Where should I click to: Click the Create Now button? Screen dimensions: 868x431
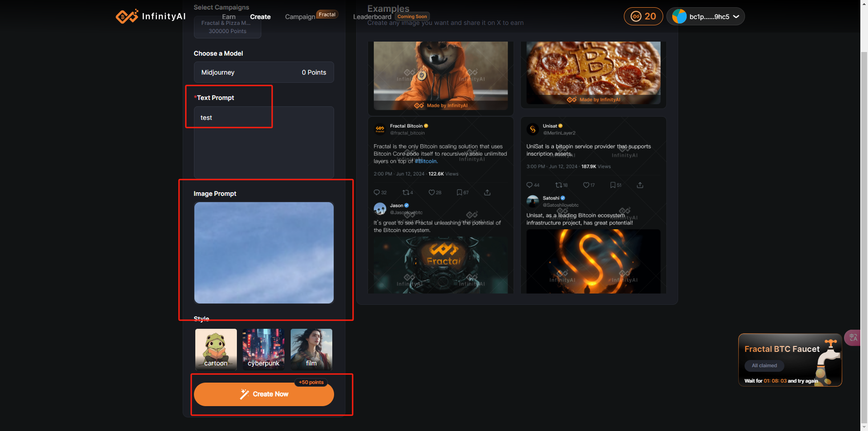pyautogui.click(x=264, y=394)
